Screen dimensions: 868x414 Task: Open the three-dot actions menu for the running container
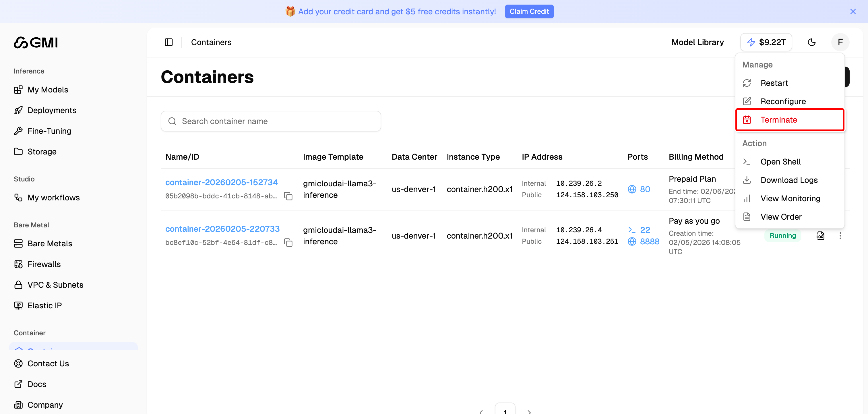(840, 236)
